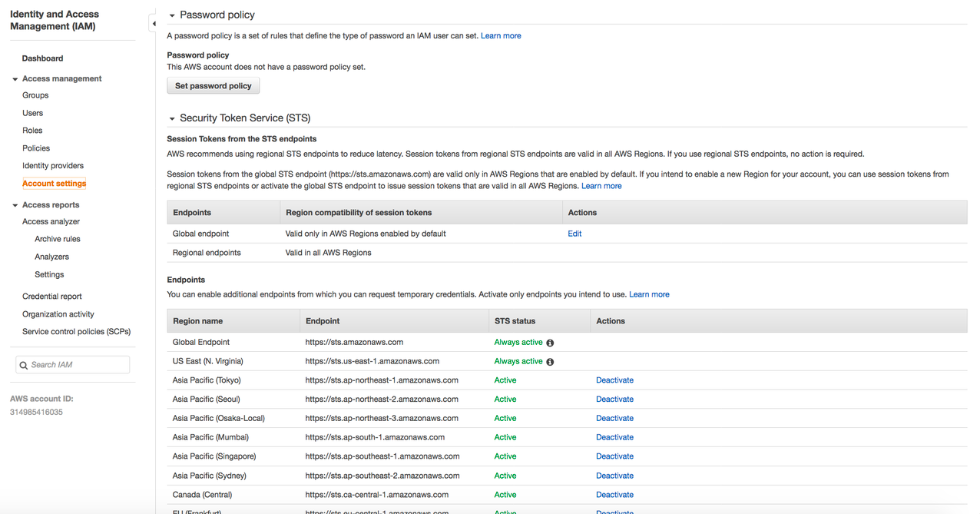Select Account settings in sidebar
This screenshot has height=514, width=980.
click(54, 184)
